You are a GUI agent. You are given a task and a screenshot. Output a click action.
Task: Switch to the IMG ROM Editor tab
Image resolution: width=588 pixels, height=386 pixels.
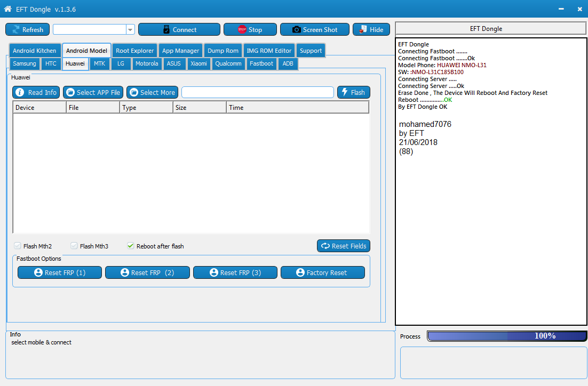click(269, 51)
